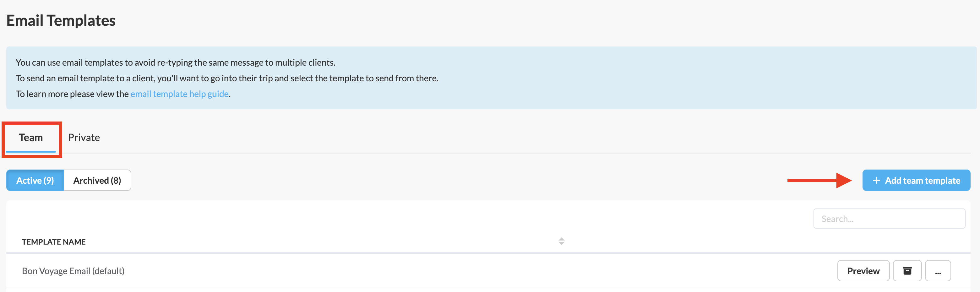Show Archived (8) templates
The image size is (980, 292).
(x=97, y=180)
